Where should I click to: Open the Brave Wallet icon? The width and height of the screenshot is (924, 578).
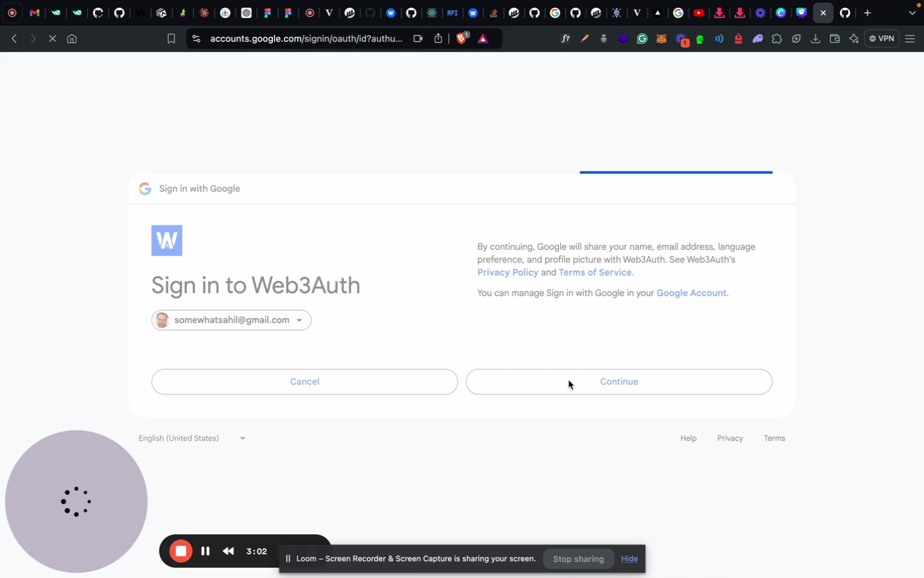coord(835,39)
